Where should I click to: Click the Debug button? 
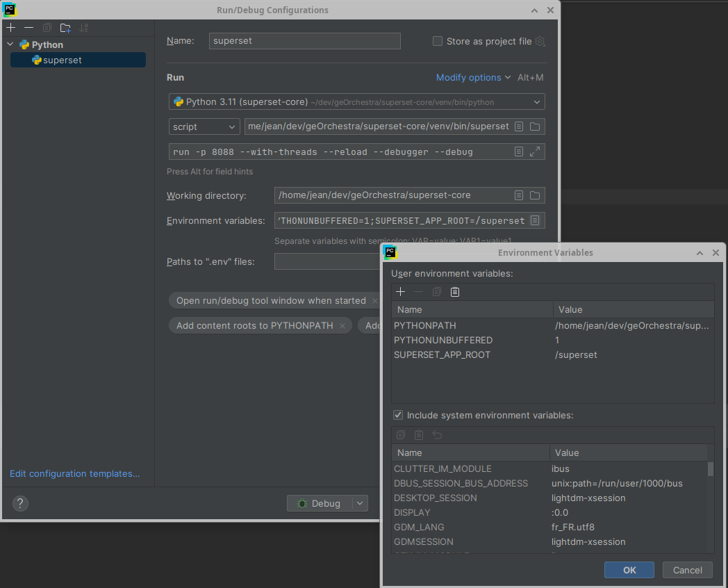click(320, 503)
